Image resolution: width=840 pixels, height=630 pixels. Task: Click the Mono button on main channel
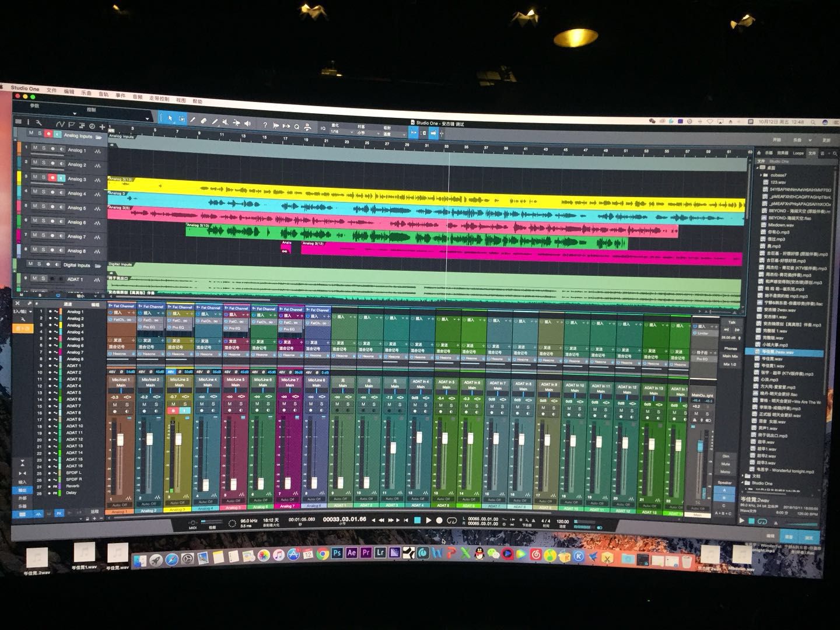coord(726,472)
